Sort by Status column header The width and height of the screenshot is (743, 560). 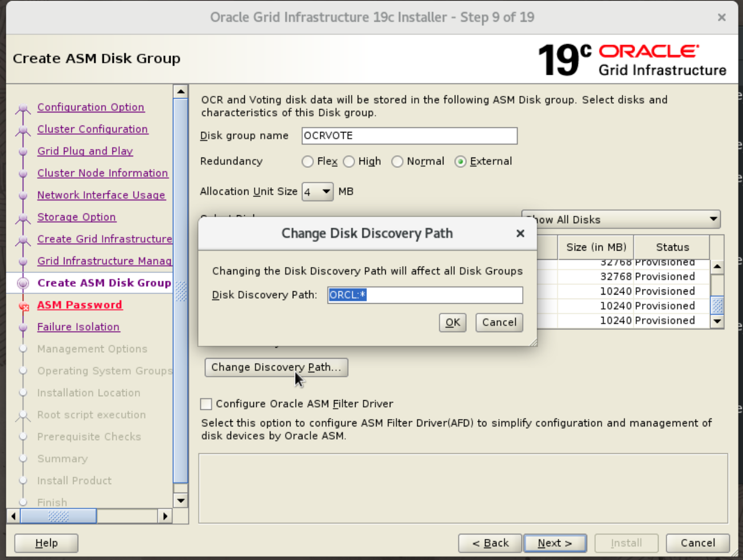[x=672, y=247]
